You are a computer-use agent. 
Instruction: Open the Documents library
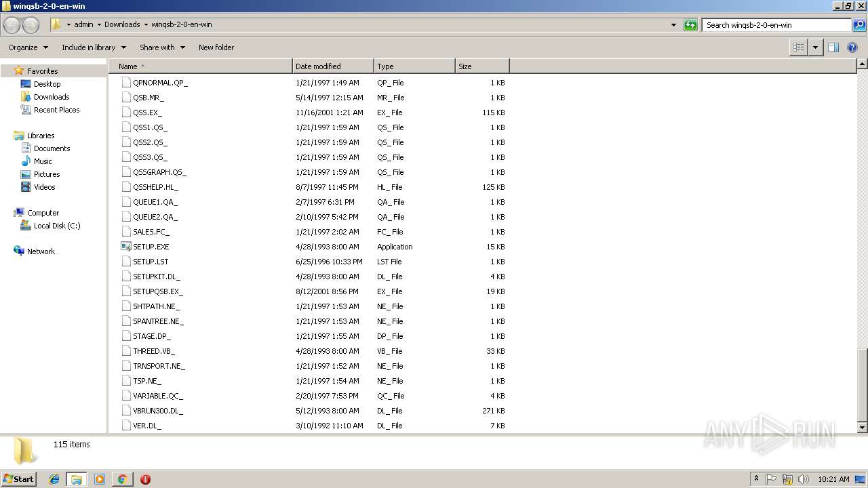52,148
